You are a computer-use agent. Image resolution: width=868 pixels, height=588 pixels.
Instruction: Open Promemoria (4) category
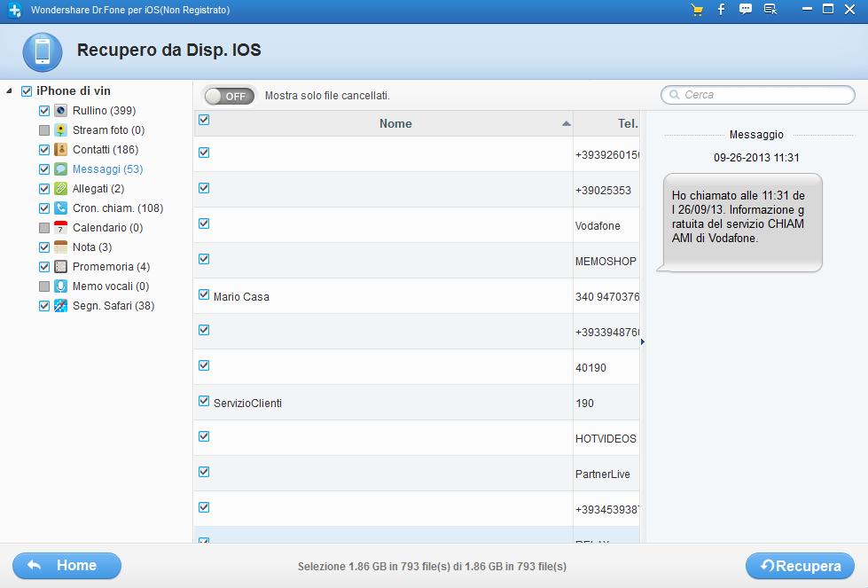pos(111,267)
